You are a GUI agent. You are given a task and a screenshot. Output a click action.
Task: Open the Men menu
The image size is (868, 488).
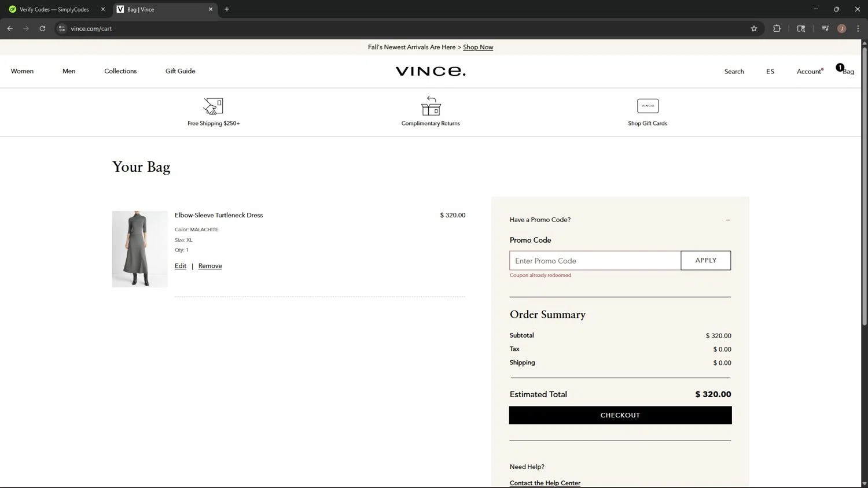tap(69, 71)
